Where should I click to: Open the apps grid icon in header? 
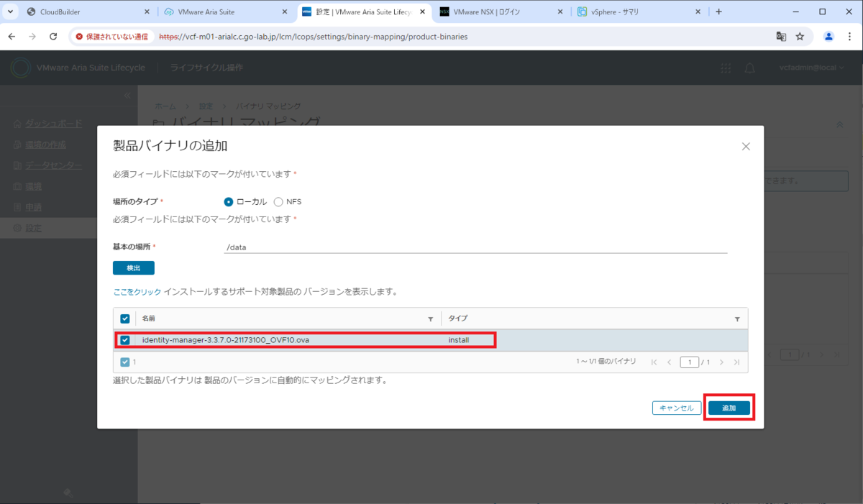pyautogui.click(x=726, y=68)
